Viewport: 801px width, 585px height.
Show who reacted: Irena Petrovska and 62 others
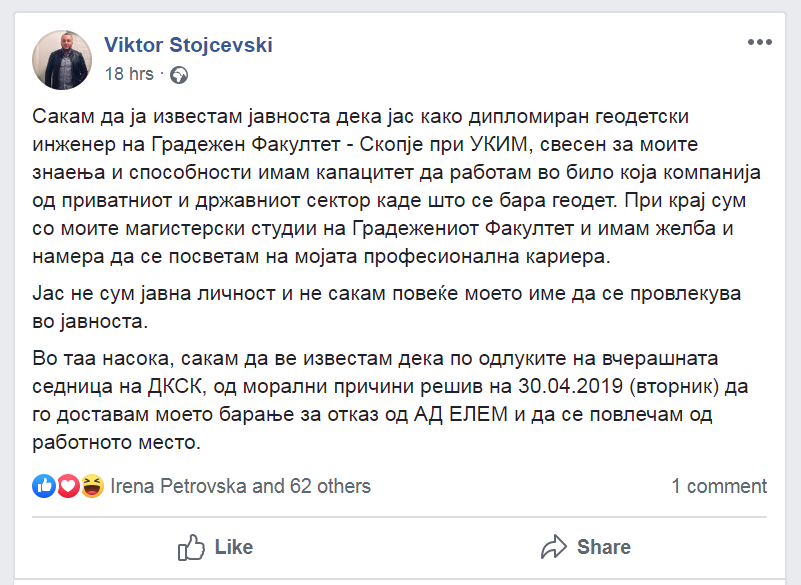240,487
